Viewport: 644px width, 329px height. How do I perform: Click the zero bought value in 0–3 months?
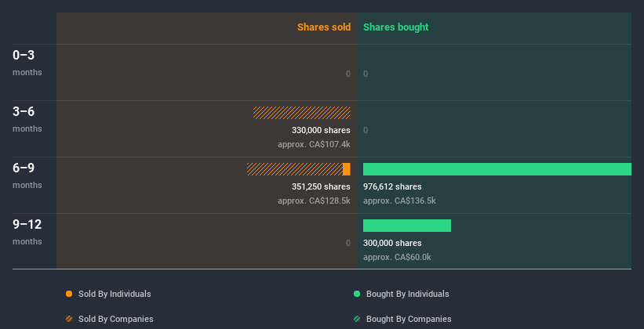366,74
